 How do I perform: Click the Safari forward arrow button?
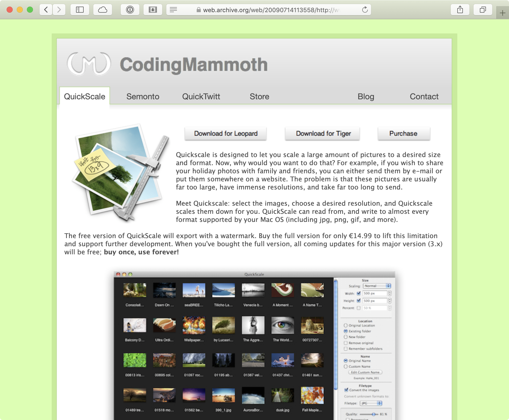pyautogui.click(x=59, y=10)
